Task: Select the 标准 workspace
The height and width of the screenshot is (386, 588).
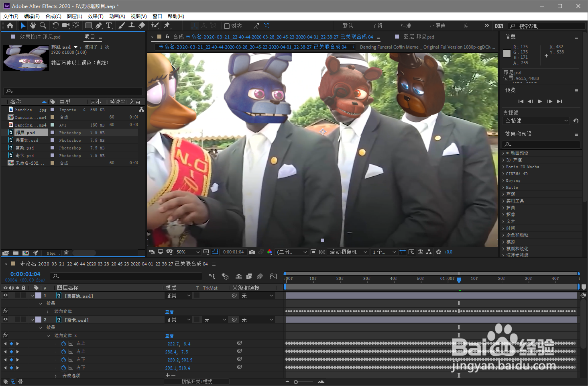Action: click(x=406, y=26)
